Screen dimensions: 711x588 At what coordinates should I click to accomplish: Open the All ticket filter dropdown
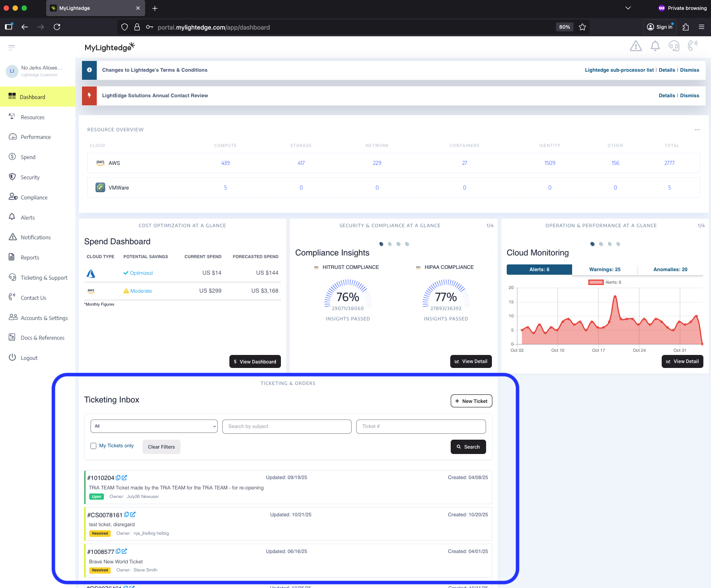154,426
